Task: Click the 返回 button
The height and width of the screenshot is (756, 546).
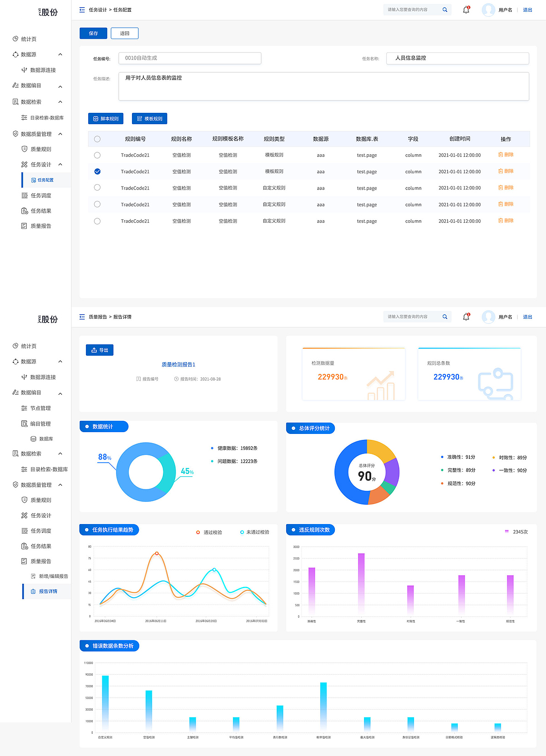Action: pyautogui.click(x=125, y=33)
